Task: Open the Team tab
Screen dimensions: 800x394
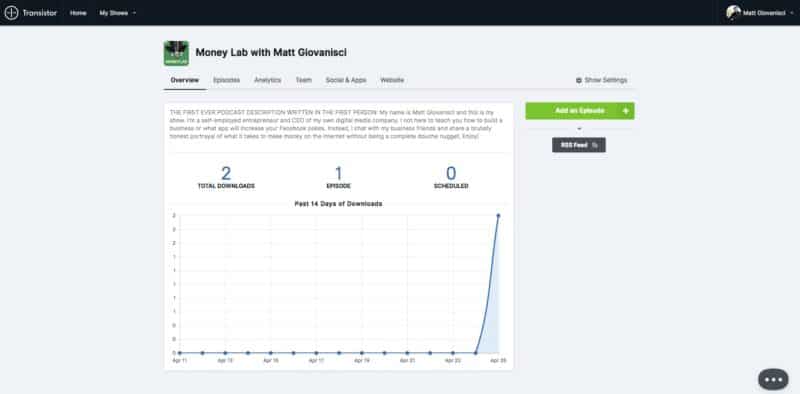Action: click(x=304, y=80)
